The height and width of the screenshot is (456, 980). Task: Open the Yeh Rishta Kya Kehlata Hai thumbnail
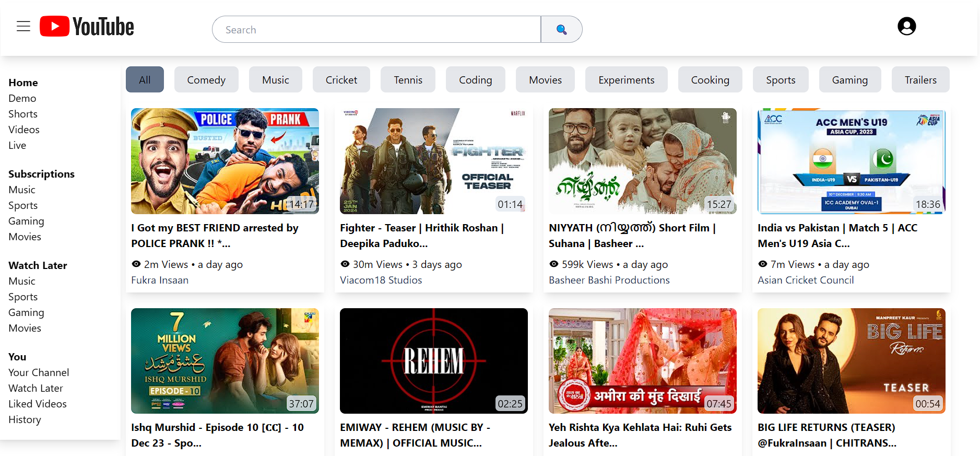click(x=643, y=361)
